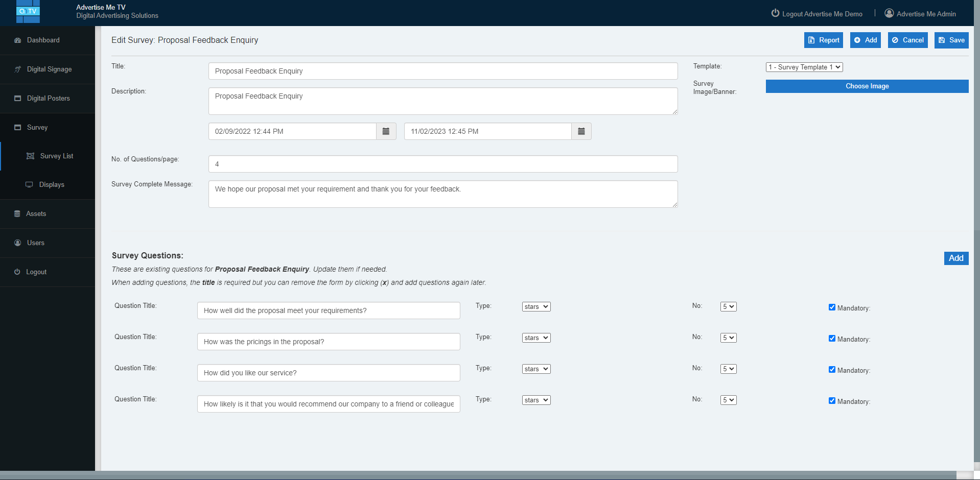Select the Assets sidebar icon
The height and width of the screenshot is (480, 980).
[36, 213]
